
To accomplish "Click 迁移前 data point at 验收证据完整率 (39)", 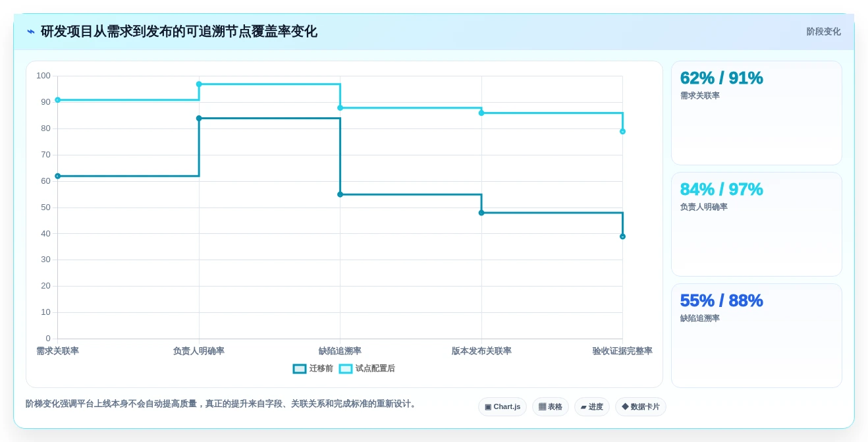I will 622,236.
